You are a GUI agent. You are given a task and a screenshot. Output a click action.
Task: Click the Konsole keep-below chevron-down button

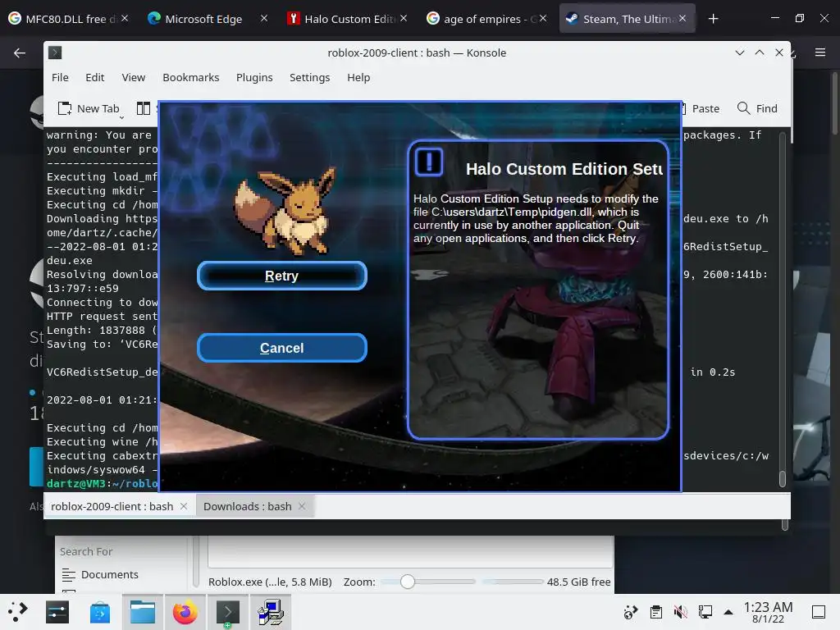[740, 52]
